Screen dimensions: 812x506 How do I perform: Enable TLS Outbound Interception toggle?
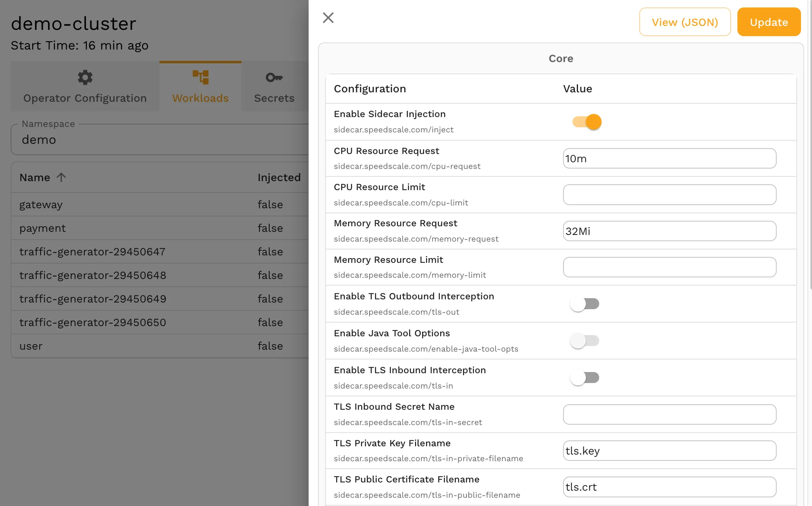click(585, 304)
